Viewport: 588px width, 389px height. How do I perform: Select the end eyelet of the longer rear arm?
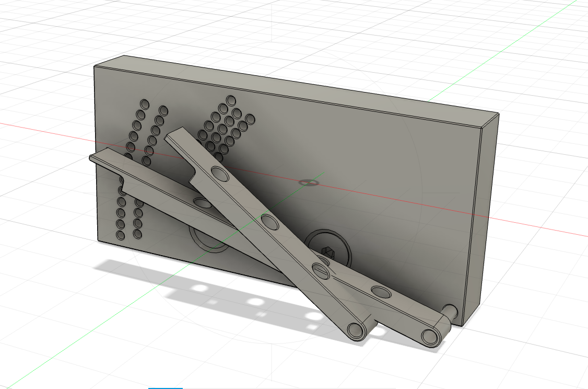point(430,336)
